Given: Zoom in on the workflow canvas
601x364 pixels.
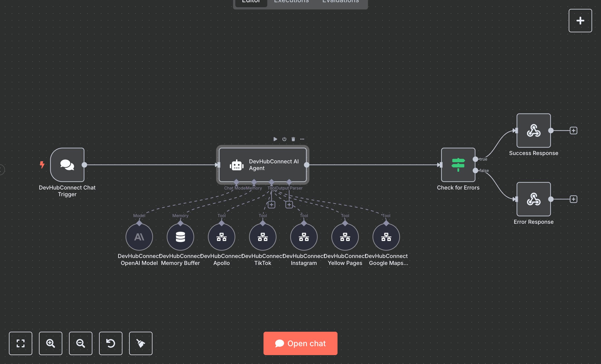Looking at the screenshot, I should pos(51,343).
